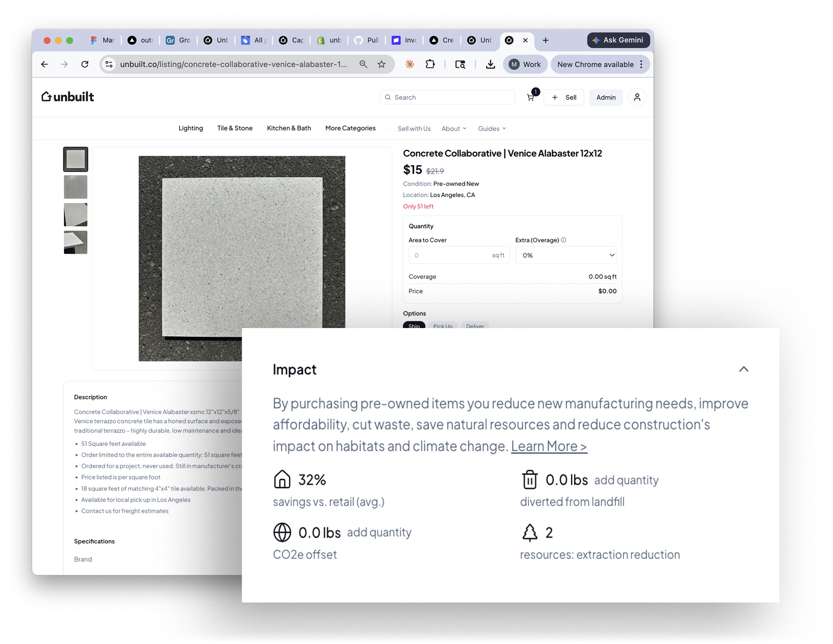
Task: Open Chrome downloads icon
Action: pyautogui.click(x=490, y=64)
